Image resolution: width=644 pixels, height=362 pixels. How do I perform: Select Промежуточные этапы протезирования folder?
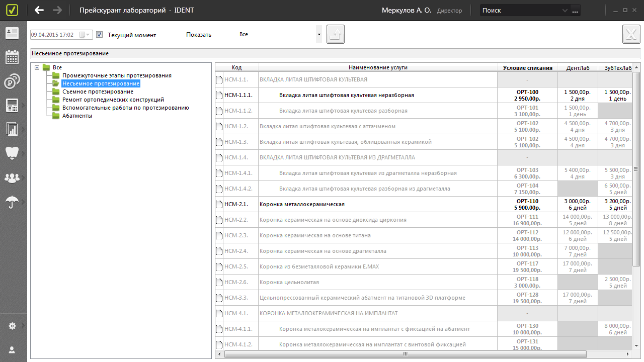(x=117, y=75)
